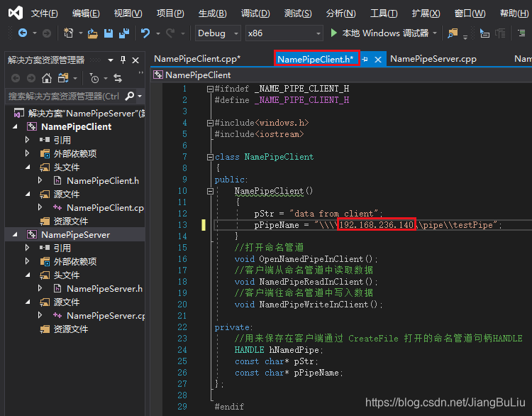Click the NamePipeClient scope dropdown bar
The height and width of the screenshot is (416, 532).
click(x=342, y=75)
